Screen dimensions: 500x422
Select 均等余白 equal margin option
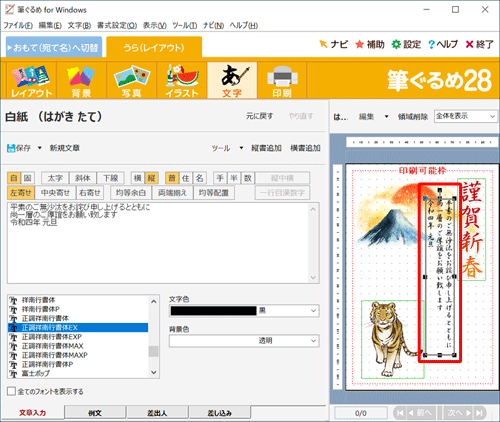coord(131,193)
